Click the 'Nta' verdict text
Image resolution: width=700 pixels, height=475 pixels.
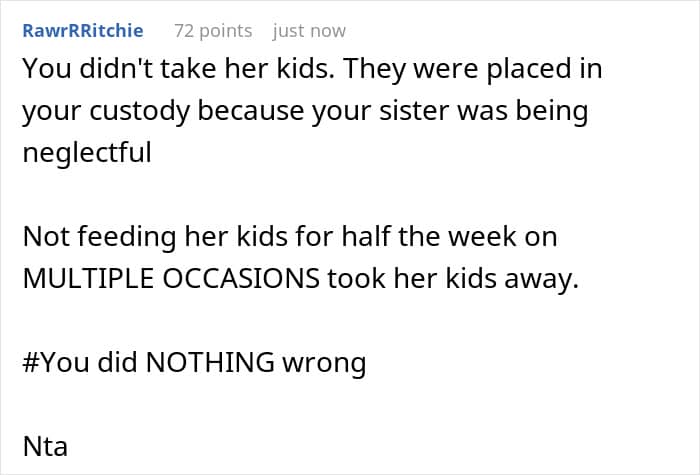[x=44, y=445]
